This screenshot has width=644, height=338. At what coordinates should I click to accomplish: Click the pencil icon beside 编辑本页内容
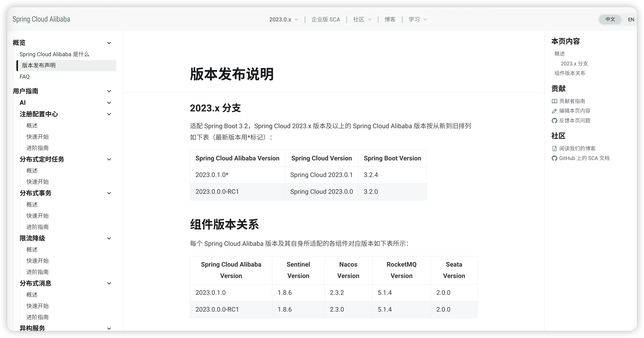[x=554, y=111]
